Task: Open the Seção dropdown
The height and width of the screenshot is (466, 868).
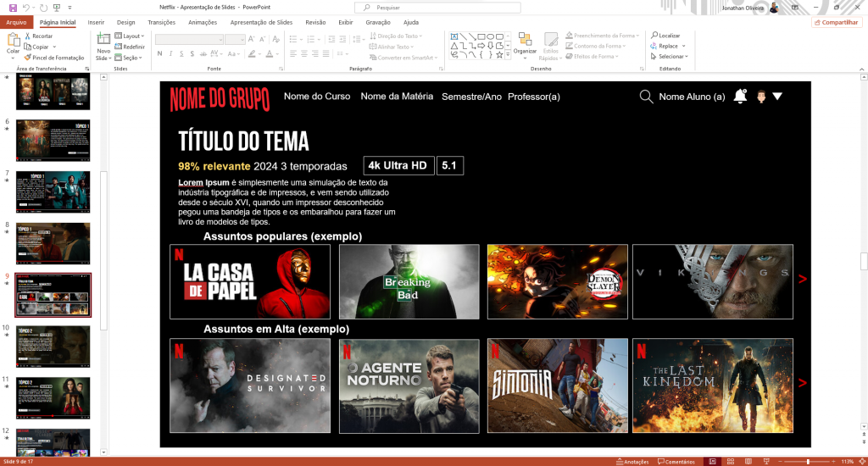Action: [x=129, y=58]
